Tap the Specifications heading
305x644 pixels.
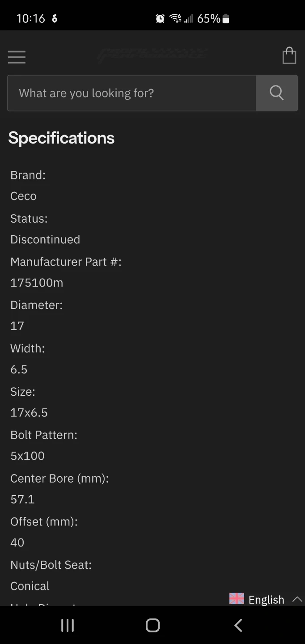[x=61, y=138]
